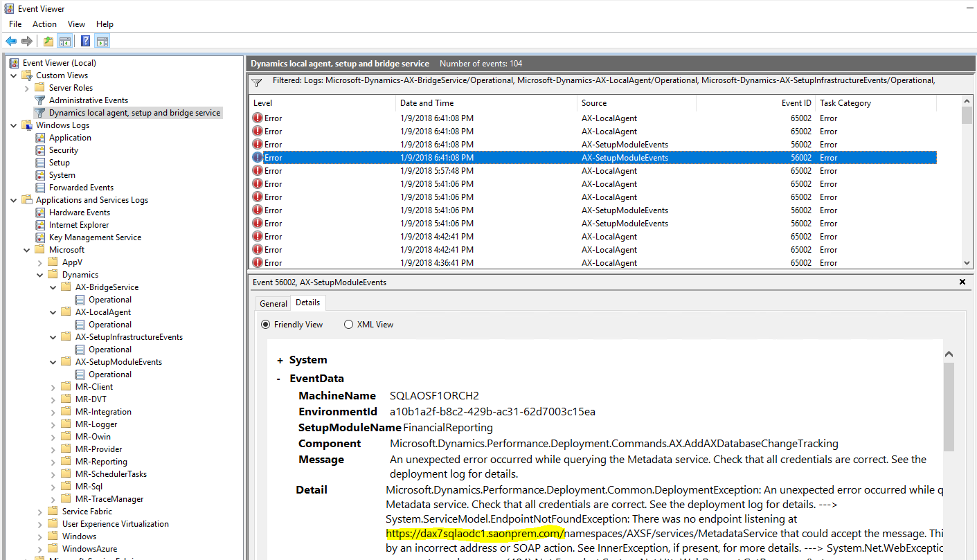The width and height of the screenshot is (977, 560).
Task: Select the Friendly View radio button
Action: click(266, 325)
